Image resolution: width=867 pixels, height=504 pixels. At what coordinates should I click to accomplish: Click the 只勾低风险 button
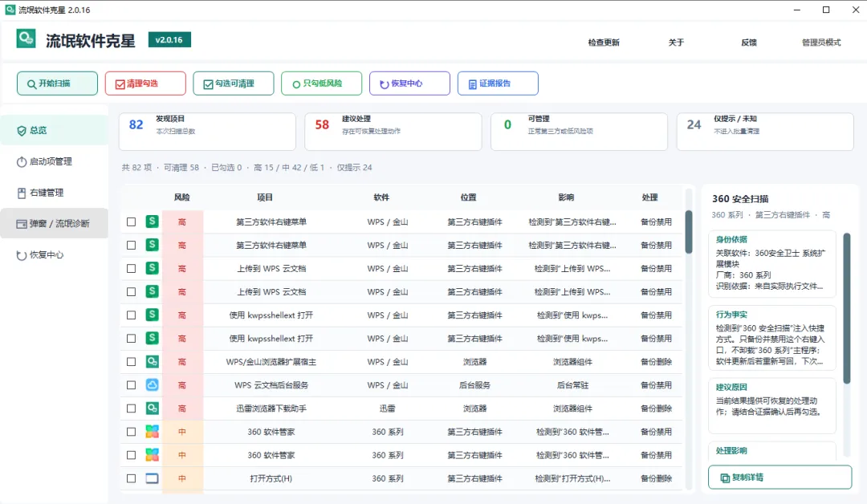coord(321,83)
